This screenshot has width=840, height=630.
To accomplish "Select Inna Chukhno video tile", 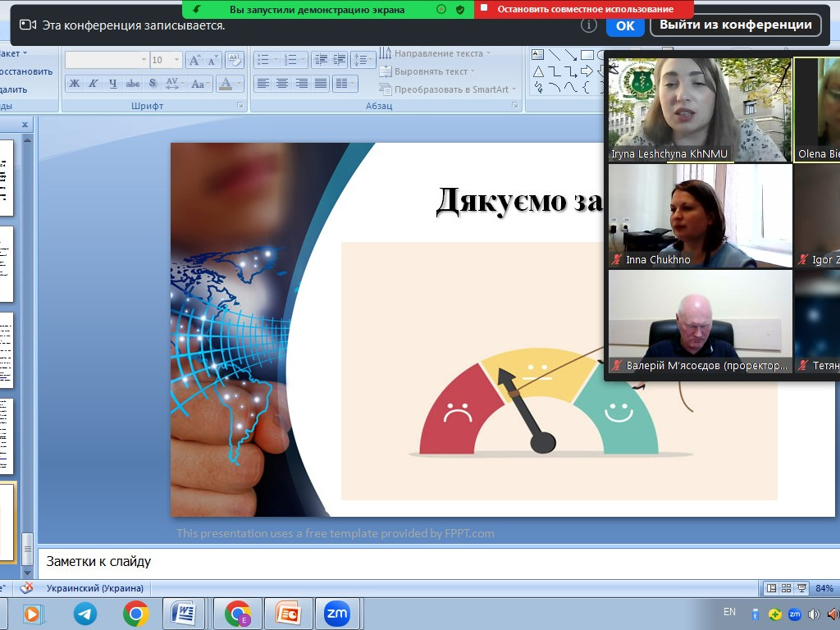I will (701, 216).
